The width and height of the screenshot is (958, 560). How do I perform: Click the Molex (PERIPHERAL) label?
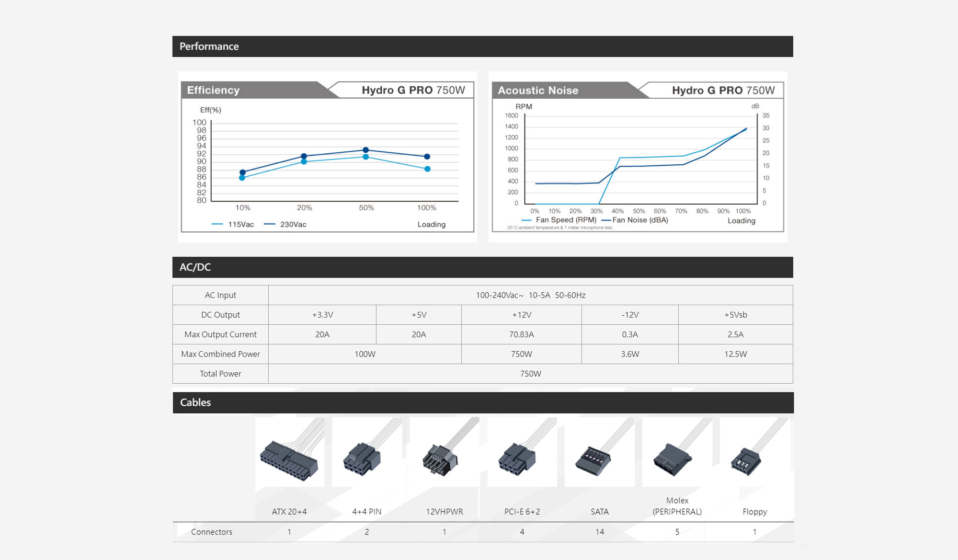pyautogui.click(x=677, y=506)
